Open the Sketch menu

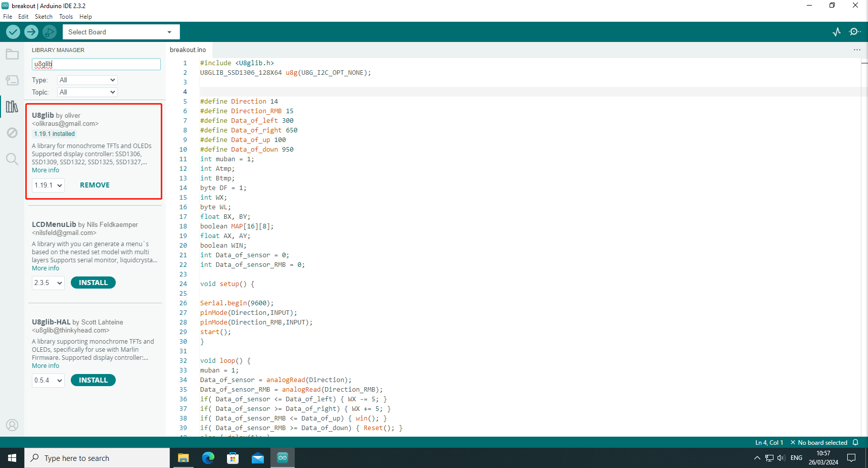click(43, 17)
